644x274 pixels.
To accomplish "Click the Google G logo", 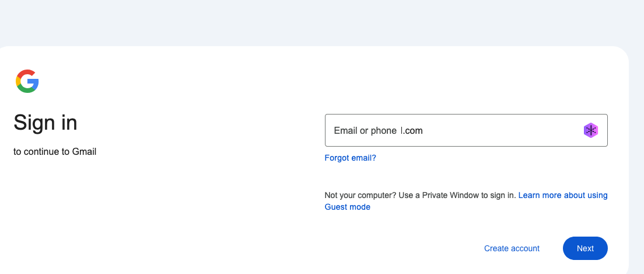I will coord(27,81).
